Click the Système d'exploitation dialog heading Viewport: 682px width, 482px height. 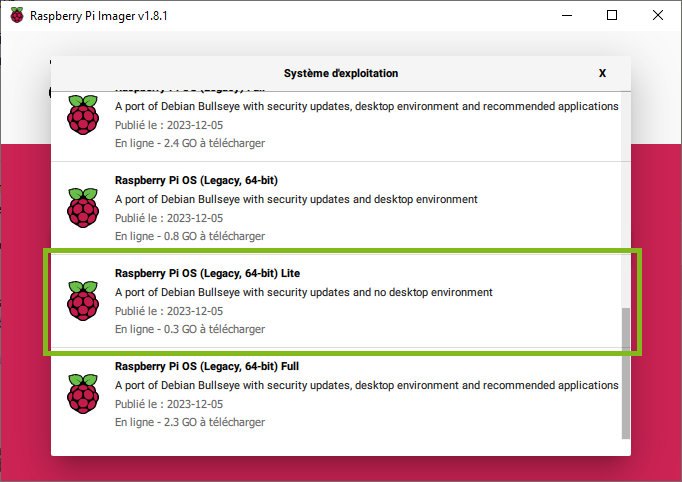(x=340, y=73)
